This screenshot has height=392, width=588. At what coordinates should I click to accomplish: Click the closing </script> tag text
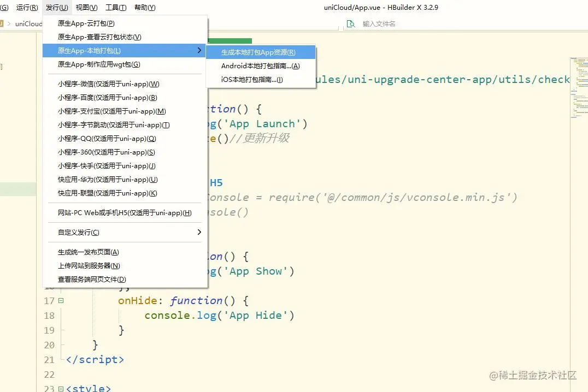[x=95, y=360]
